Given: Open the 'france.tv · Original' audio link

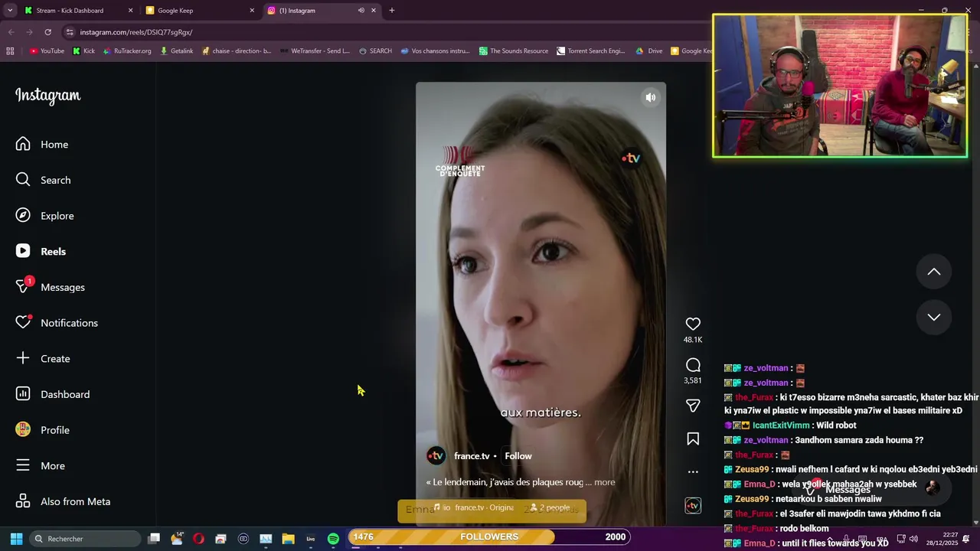Looking at the screenshot, I should point(475,507).
